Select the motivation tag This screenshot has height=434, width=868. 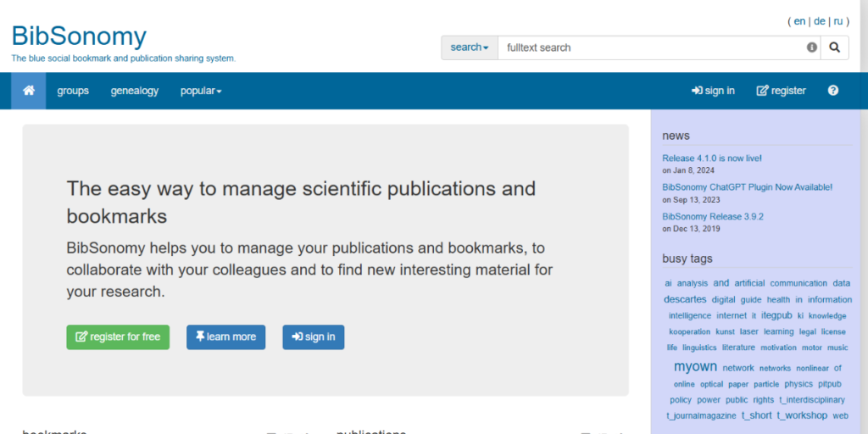[x=778, y=348]
